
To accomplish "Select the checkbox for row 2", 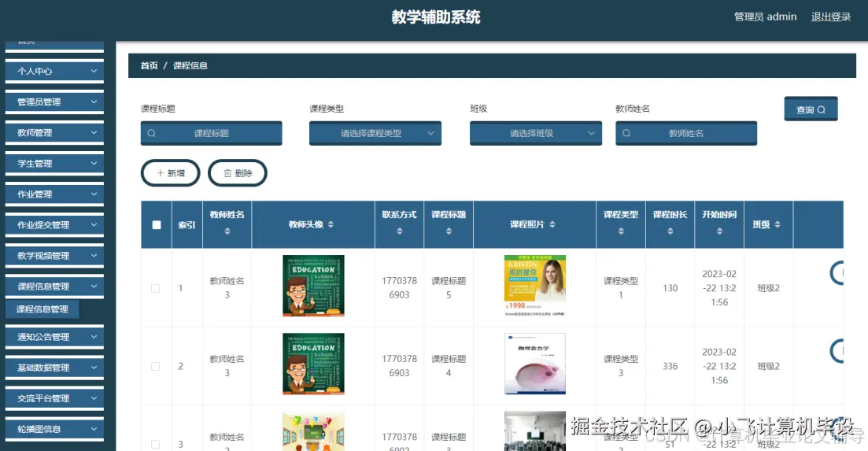I will 156,366.
